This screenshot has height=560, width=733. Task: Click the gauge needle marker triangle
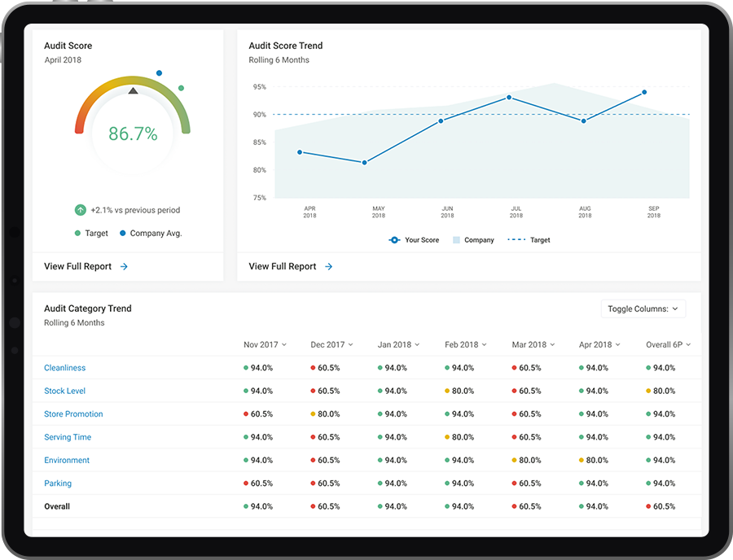click(133, 92)
